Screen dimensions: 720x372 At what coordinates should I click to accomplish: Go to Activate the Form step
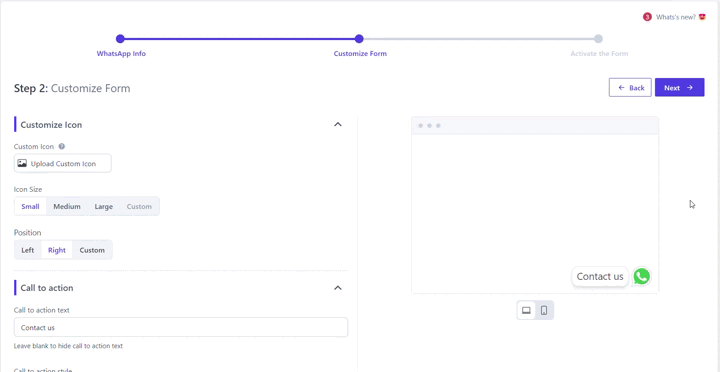(x=599, y=54)
